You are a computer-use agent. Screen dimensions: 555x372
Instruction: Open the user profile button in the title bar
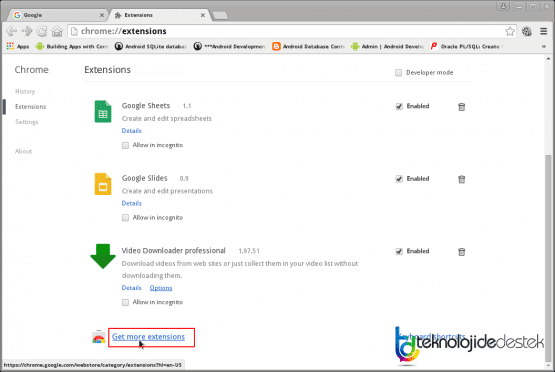point(503,6)
